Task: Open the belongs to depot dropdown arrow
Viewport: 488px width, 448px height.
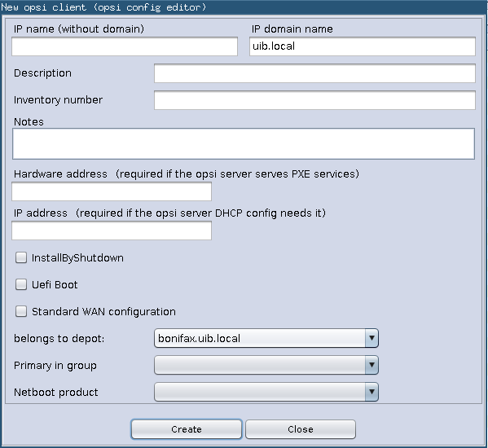Action: pos(371,338)
